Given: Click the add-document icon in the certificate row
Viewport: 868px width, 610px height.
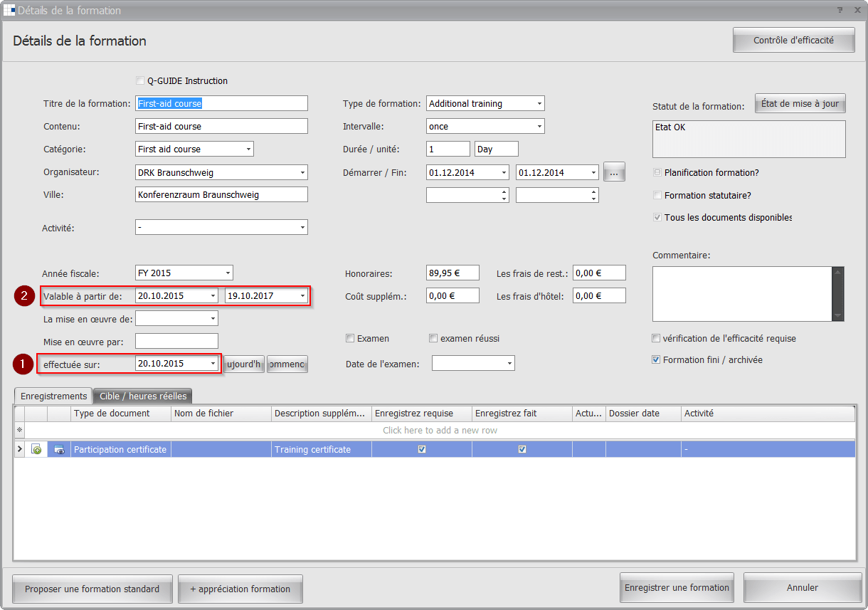Looking at the screenshot, I should 36,449.
